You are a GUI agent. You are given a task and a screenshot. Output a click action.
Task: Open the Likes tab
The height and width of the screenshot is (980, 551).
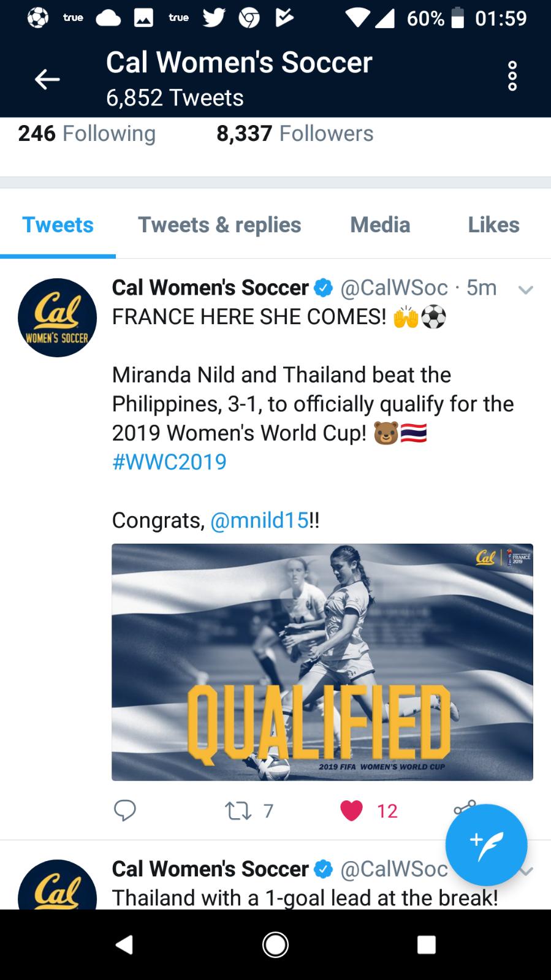coord(493,225)
